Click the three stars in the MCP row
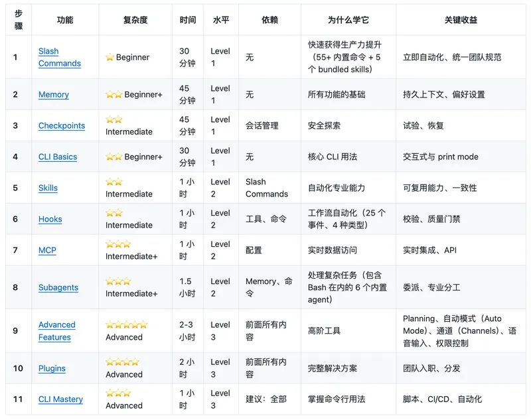 118,244
